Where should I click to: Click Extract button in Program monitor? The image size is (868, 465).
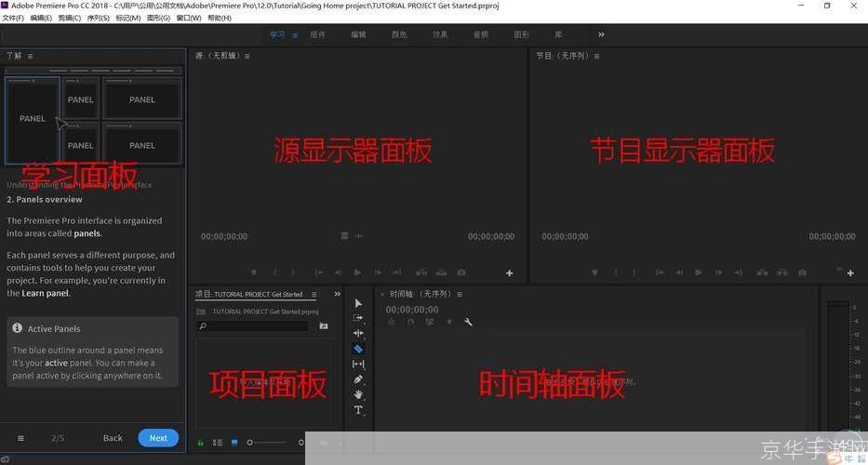click(x=782, y=272)
